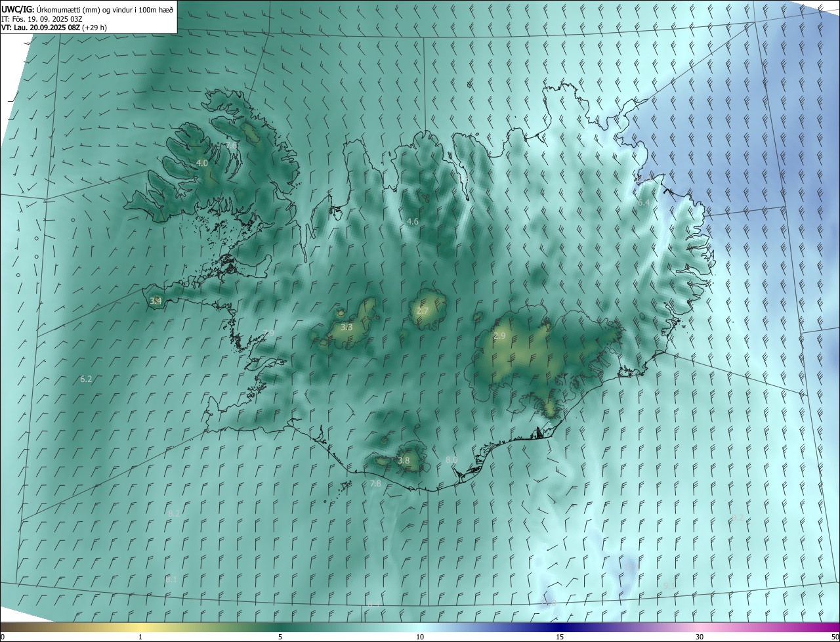Click the 8.2 value label

click(174, 513)
